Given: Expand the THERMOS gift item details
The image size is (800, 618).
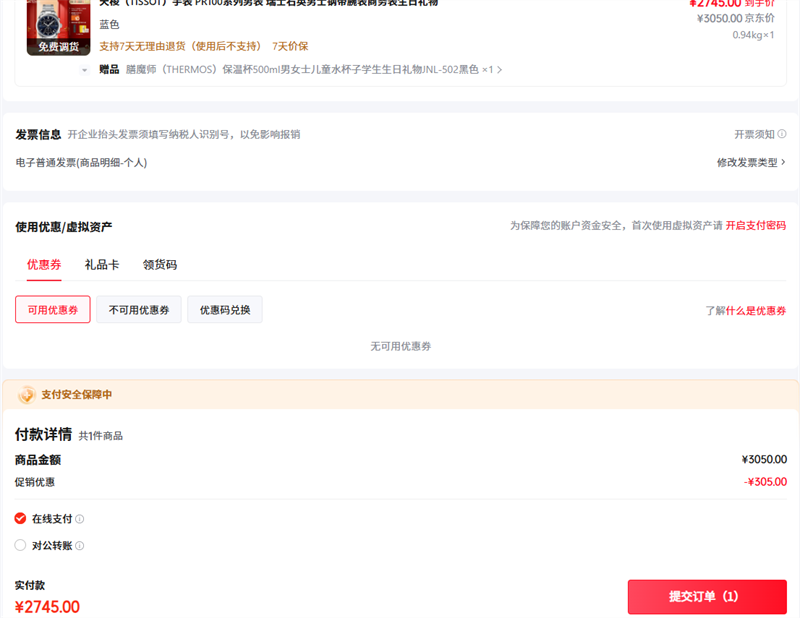Looking at the screenshot, I should point(499,70).
